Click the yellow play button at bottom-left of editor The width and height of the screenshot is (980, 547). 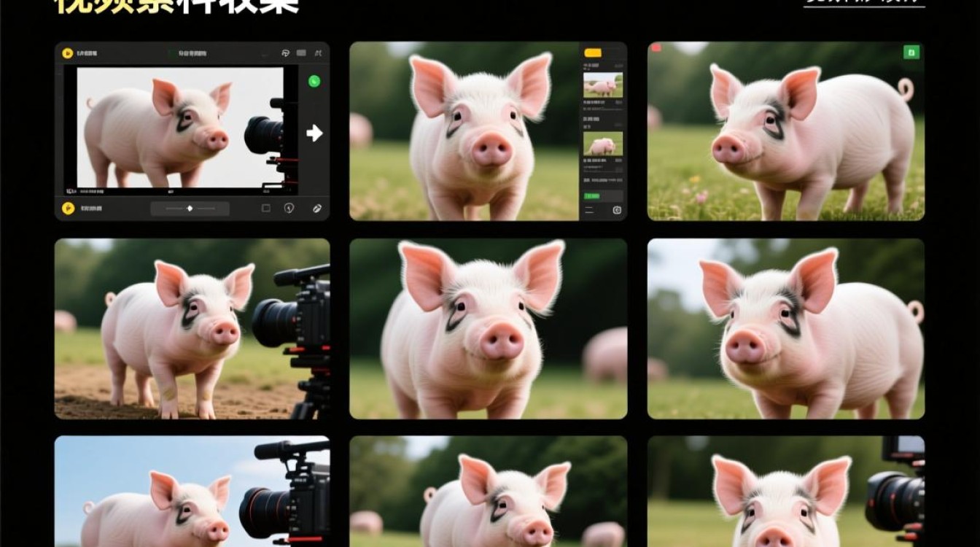[x=67, y=209]
